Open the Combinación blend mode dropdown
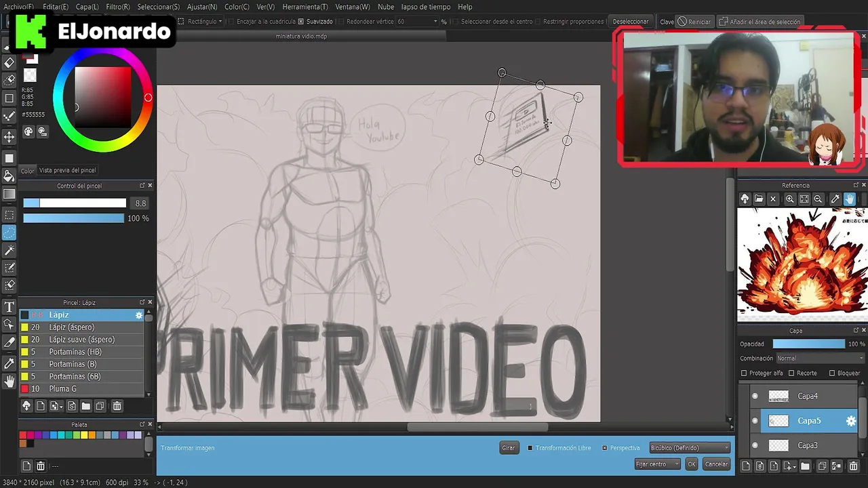Image resolution: width=868 pixels, height=488 pixels. click(x=820, y=359)
